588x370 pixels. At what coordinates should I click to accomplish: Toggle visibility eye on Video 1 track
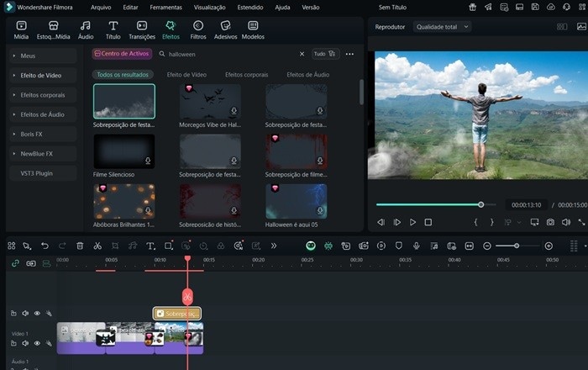tap(37, 344)
